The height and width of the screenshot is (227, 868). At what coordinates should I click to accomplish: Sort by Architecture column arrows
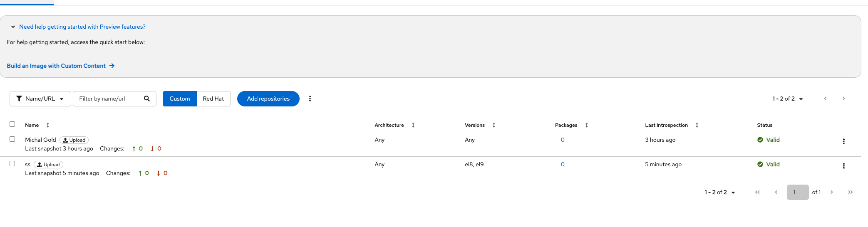(413, 125)
